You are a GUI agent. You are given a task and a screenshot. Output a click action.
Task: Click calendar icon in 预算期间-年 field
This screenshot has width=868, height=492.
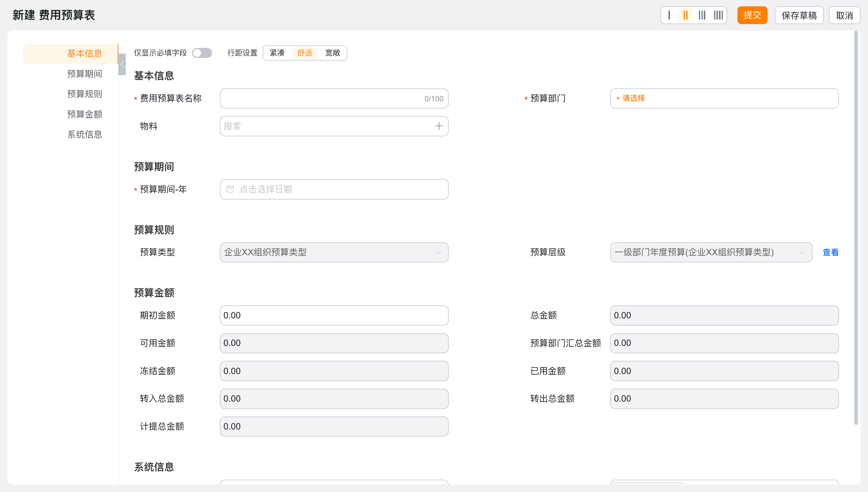[x=230, y=189]
